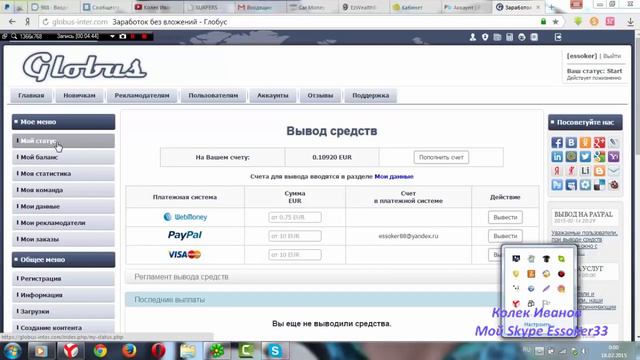Open a new browser tab
Image resolution: width=640 pixels, height=360 pixels.
[x=551, y=7]
